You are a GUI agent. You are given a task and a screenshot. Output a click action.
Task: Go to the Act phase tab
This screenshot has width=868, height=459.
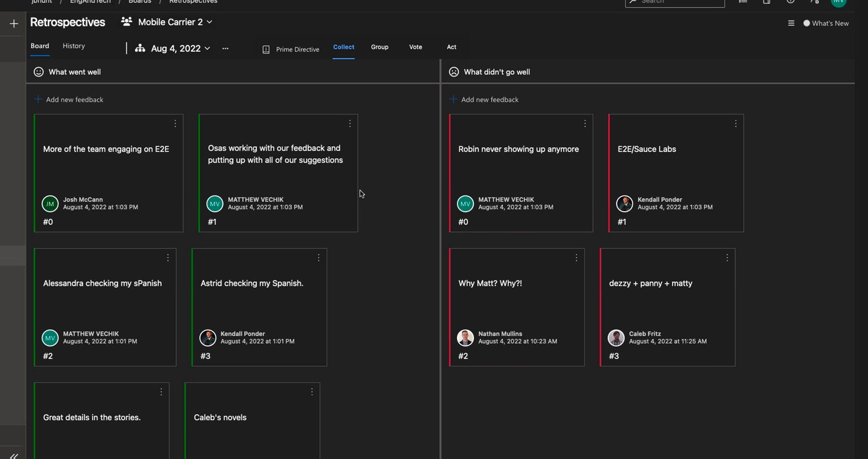[452, 47]
